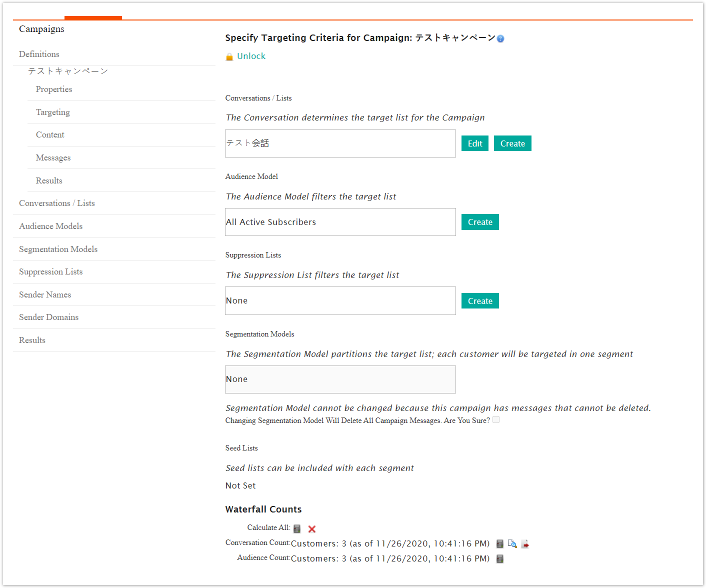The image size is (706, 588).
Task: Go to Segmentation Models in sidebar
Action: tap(58, 249)
